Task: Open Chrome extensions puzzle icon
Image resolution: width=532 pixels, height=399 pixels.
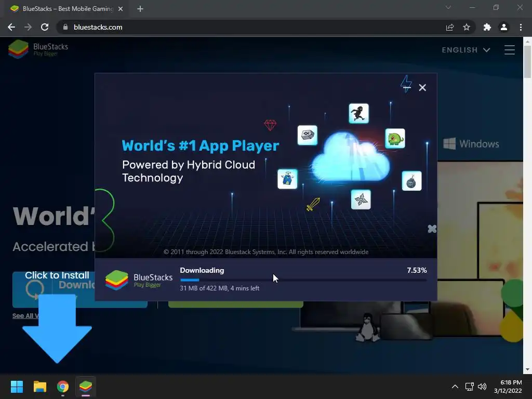Action: pyautogui.click(x=487, y=27)
